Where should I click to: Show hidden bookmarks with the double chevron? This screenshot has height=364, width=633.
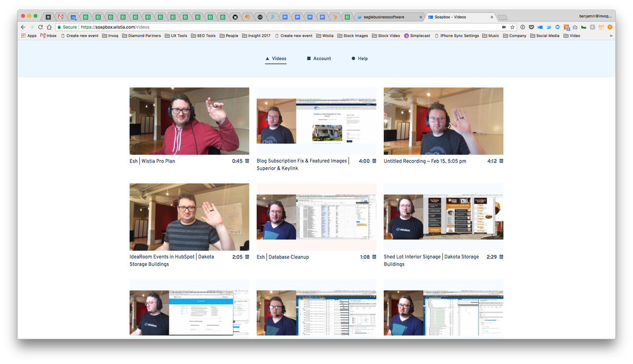coord(611,36)
